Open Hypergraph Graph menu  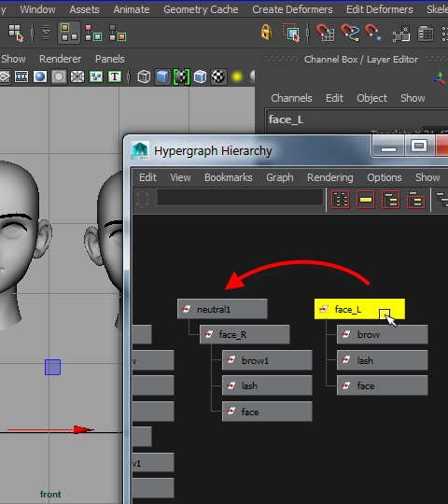(280, 177)
